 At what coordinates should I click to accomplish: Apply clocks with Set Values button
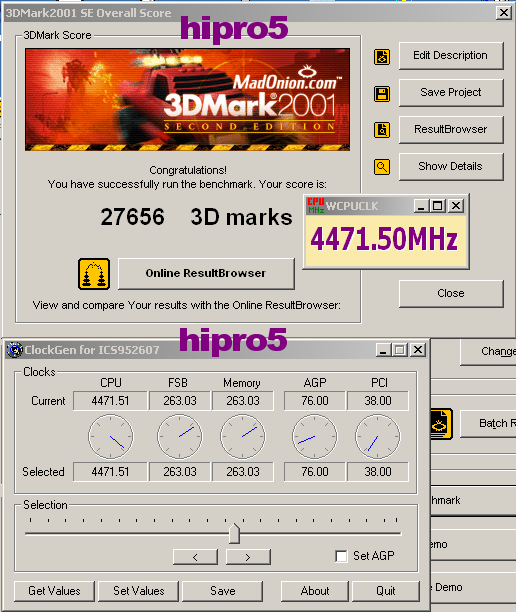[139, 591]
